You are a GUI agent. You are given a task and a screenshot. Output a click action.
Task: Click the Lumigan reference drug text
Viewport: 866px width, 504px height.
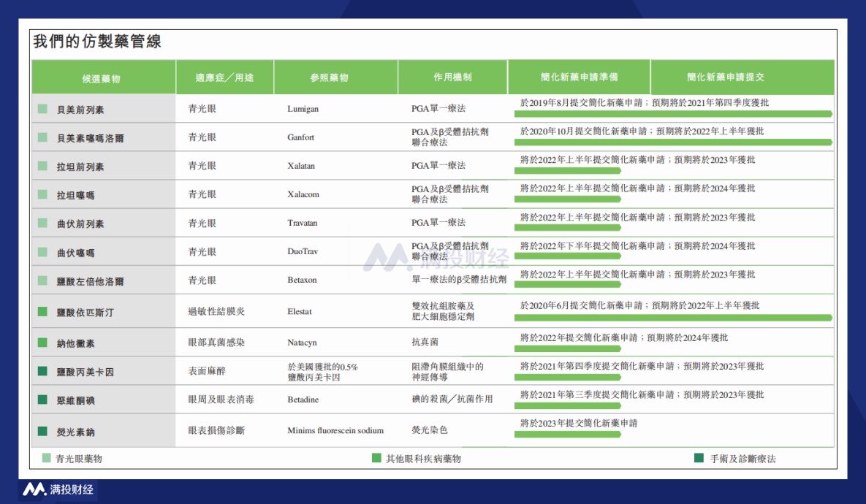(x=303, y=109)
